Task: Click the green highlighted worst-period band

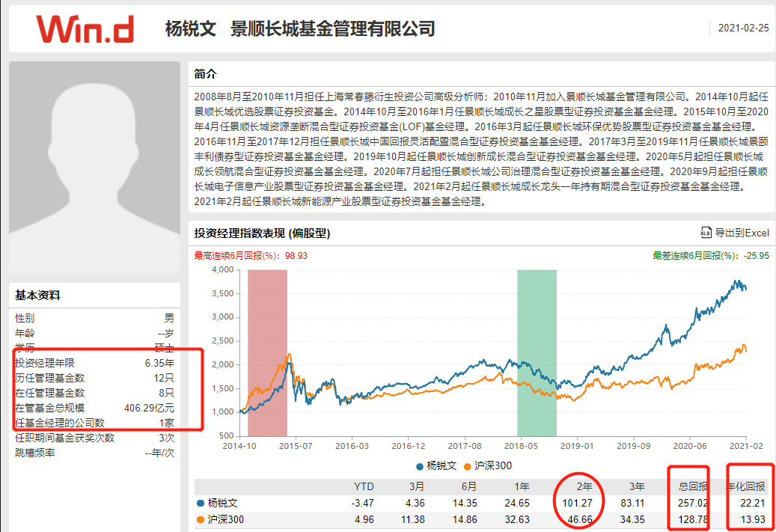Action: [x=537, y=353]
